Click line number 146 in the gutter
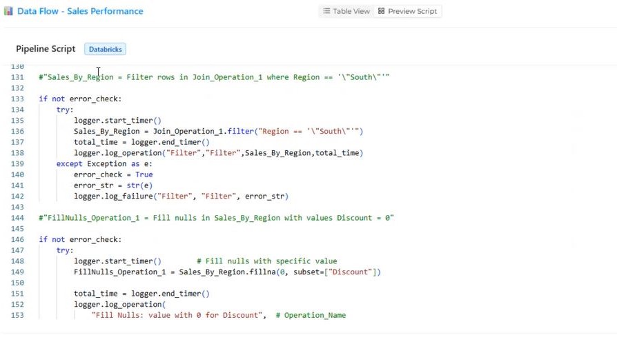 tap(17, 239)
